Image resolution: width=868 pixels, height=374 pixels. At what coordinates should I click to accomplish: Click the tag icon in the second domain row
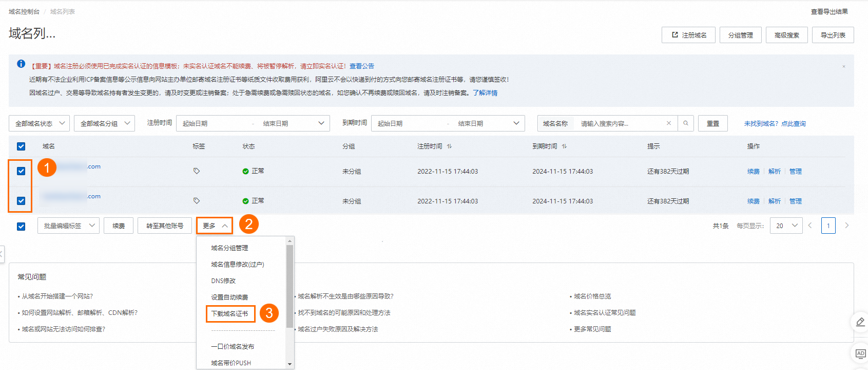pos(197,201)
